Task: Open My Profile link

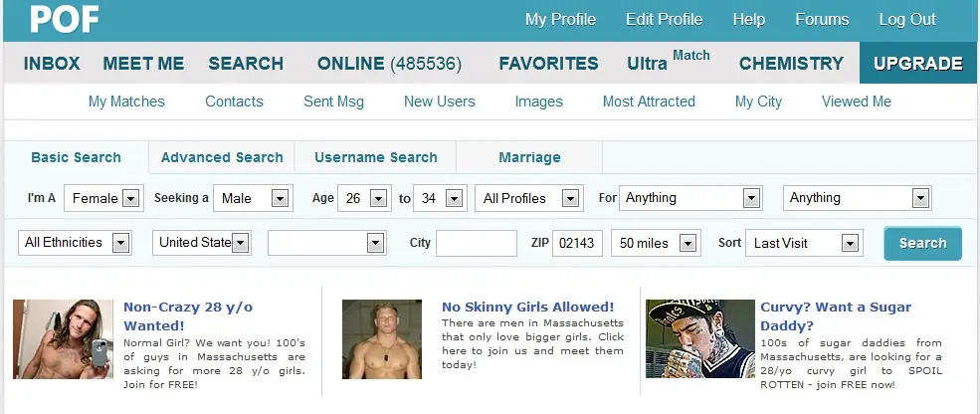Action: (560, 19)
